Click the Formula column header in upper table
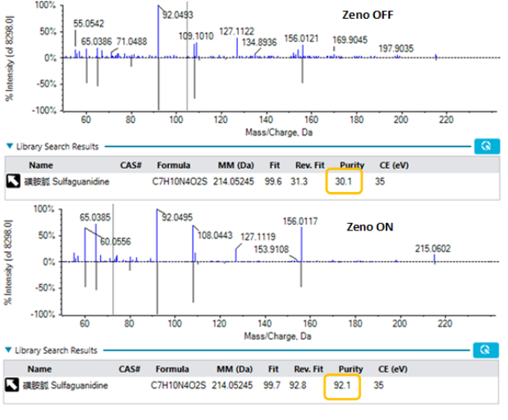The image size is (508, 420). tap(173, 164)
